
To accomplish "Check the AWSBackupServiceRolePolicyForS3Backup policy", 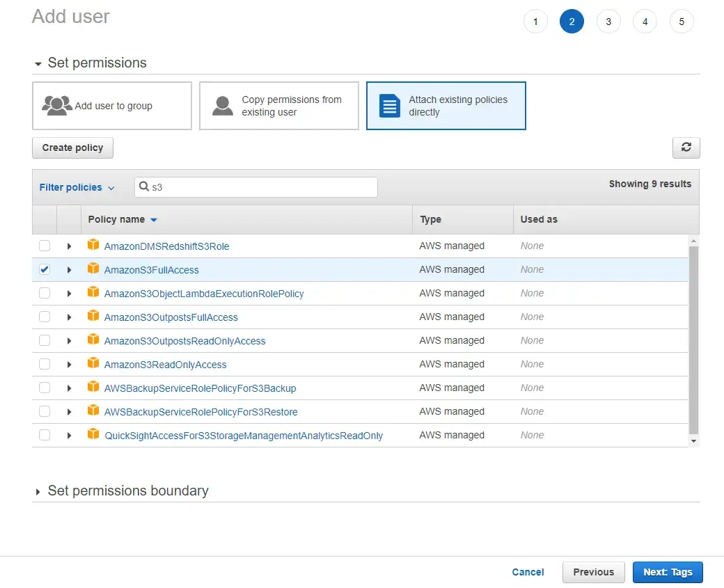I will 45,388.
